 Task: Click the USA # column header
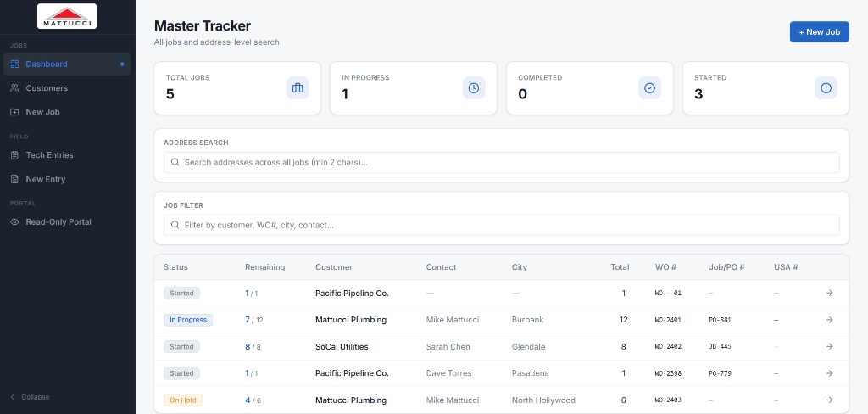coord(786,267)
